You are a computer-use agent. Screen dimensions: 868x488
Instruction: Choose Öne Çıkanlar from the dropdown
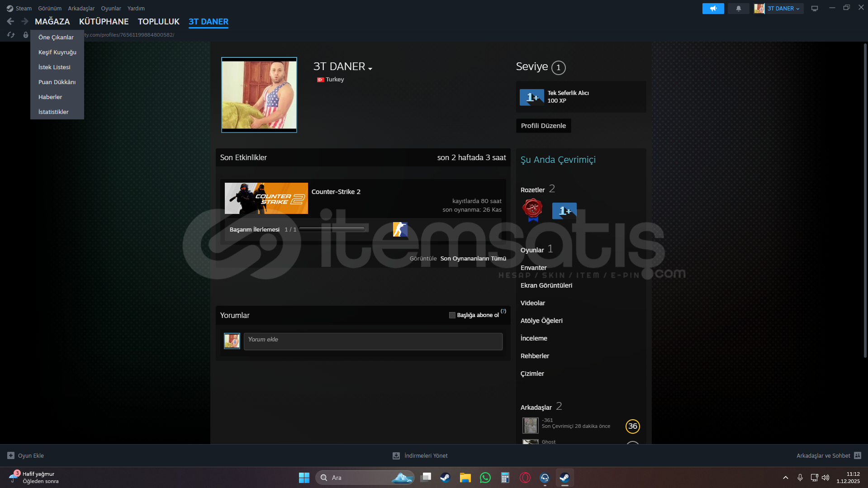(57, 37)
